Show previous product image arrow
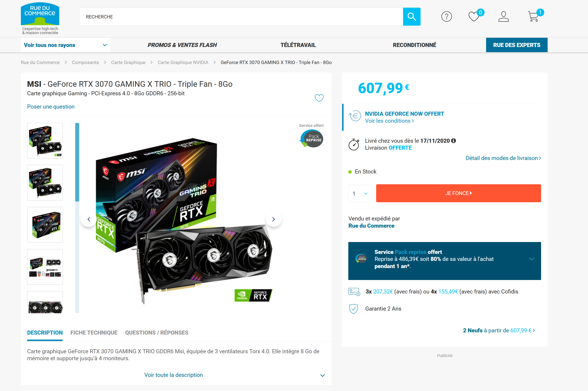Screen dimensions: 588x391 click(x=89, y=219)
